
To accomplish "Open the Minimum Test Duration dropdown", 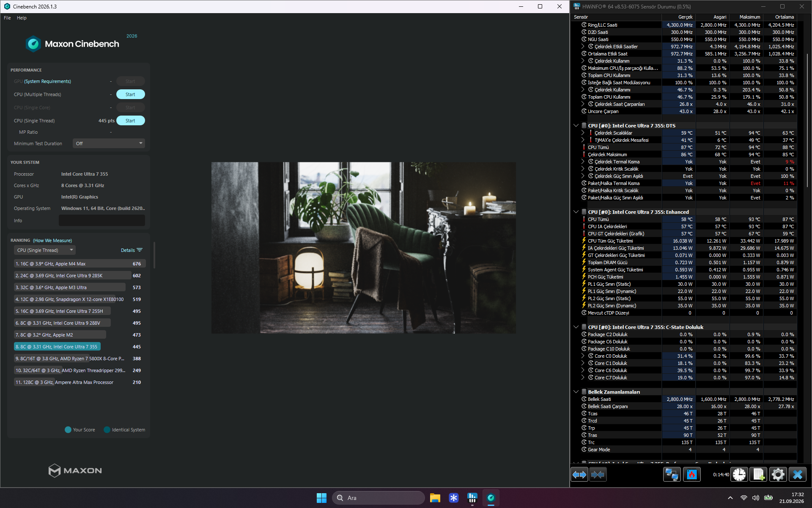I will pos(109,144).
